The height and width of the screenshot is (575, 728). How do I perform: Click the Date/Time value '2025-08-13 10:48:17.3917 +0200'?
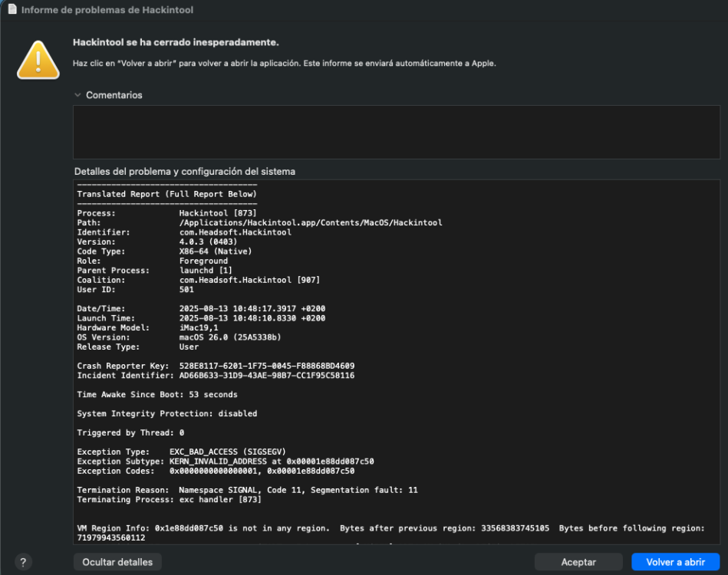pos(252,309)
